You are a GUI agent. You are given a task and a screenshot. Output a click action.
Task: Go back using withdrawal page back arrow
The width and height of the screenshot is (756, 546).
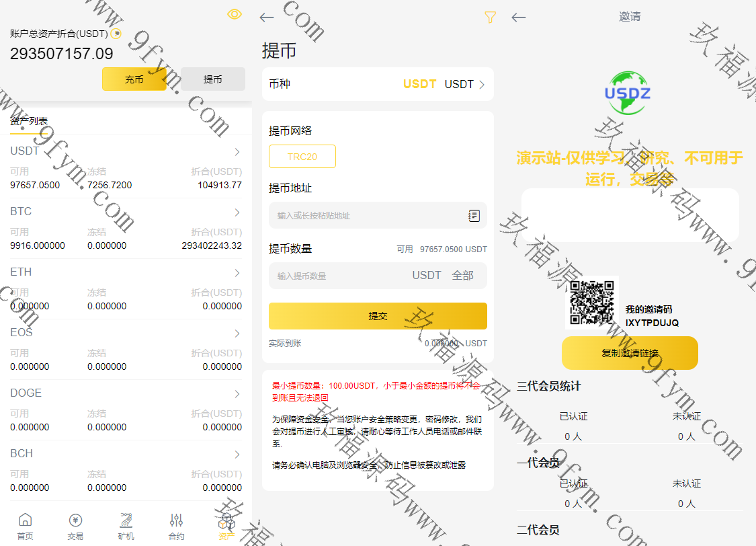267,18
